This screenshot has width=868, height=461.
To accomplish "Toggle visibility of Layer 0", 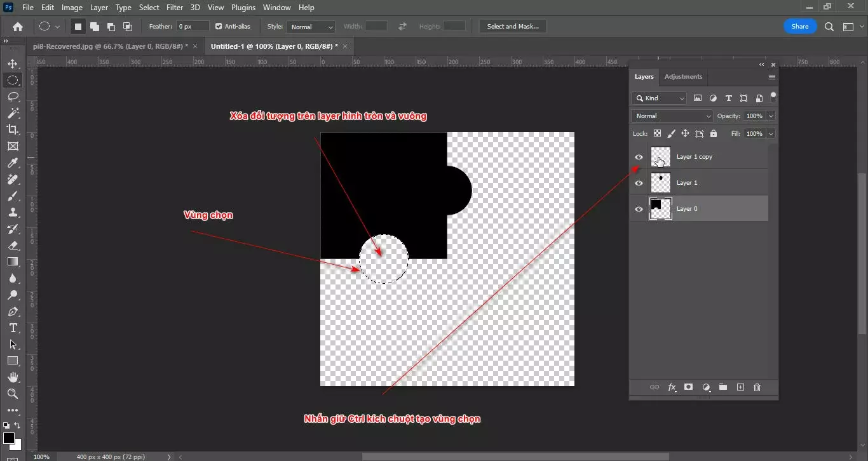I will 639,208.
